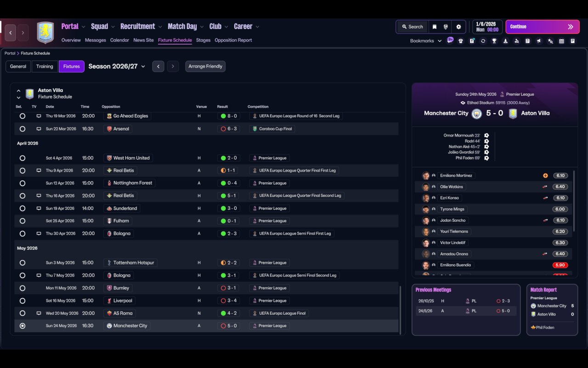This screenshot has width=588, height=368.
Task: Click the calendar grid bookmark icon
Action: tap(561, 41)
